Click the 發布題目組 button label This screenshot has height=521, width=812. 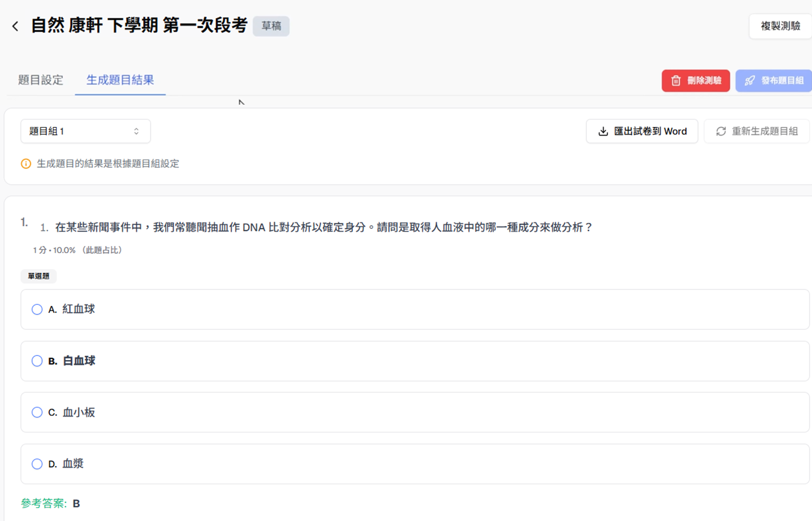[x=782, y=81]
